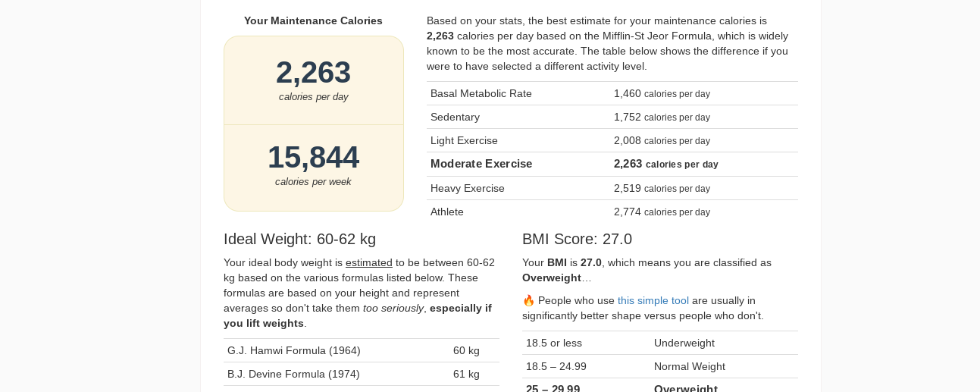The image size is (980, 392).
Task: Click the bold Moderate Exercise row
Action: [x=612, y=164]
